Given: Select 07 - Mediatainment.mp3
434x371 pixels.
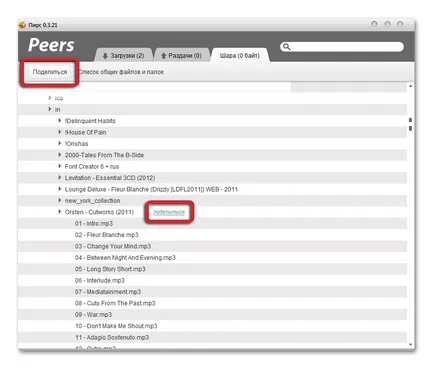Looking at the screenshot, I should [x=212, y=292].
